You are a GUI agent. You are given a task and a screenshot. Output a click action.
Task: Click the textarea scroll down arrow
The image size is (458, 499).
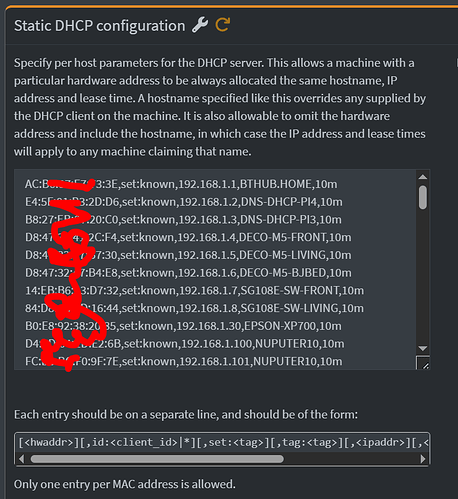423,348
